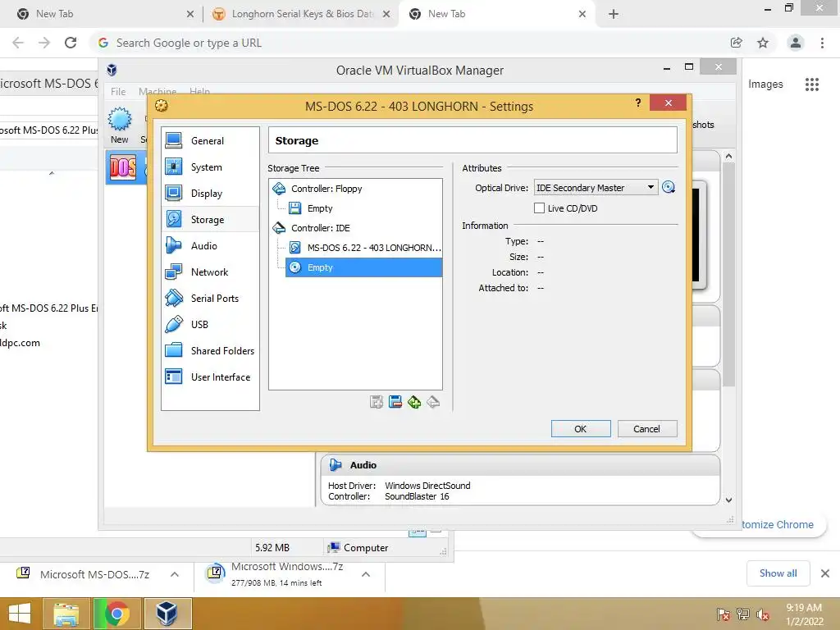Open the Audio settings category
The height and width of the screenshot is (630, 840).
210,246
